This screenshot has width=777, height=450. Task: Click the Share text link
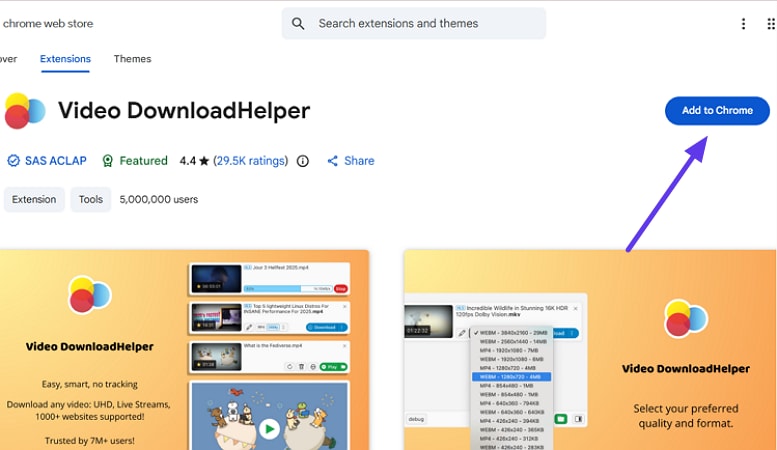coord(359,161)
